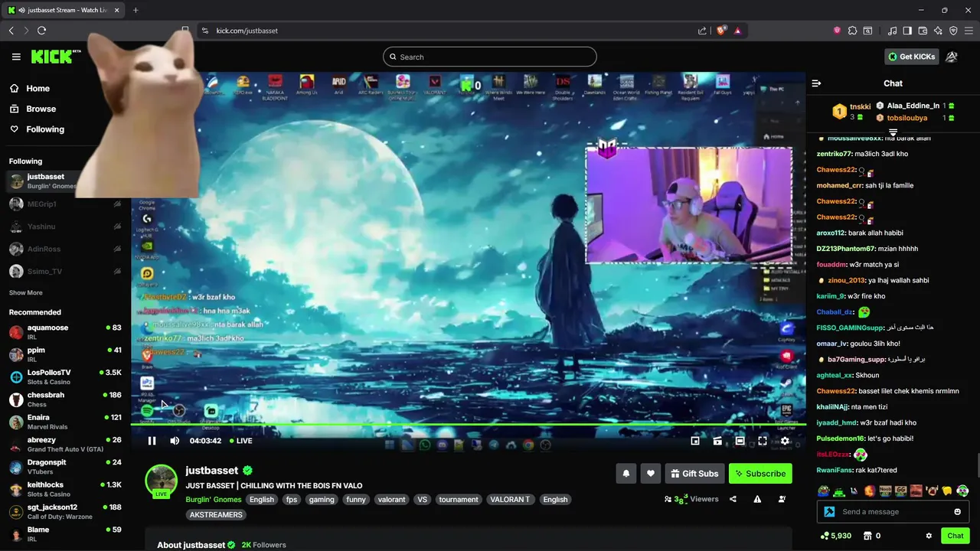Open the media control music icon
Viewport: 980px width, 551px height.
click(x=892, y=31)
